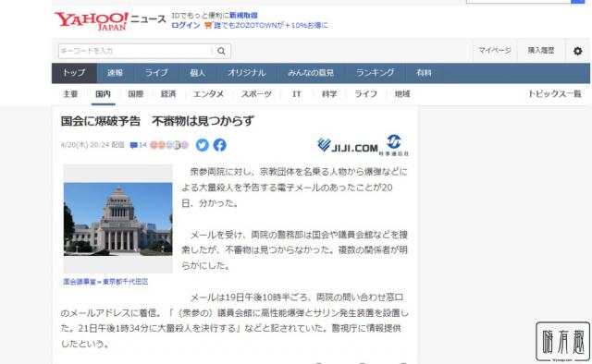Select the スポーツ category

256,94
